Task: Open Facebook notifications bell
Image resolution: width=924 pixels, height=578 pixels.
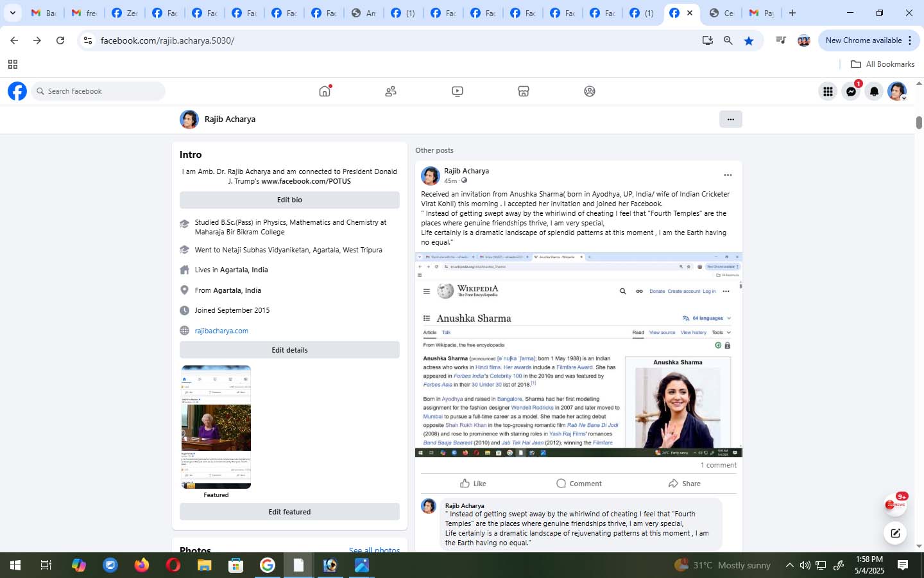Action: [x=874, y=91]
